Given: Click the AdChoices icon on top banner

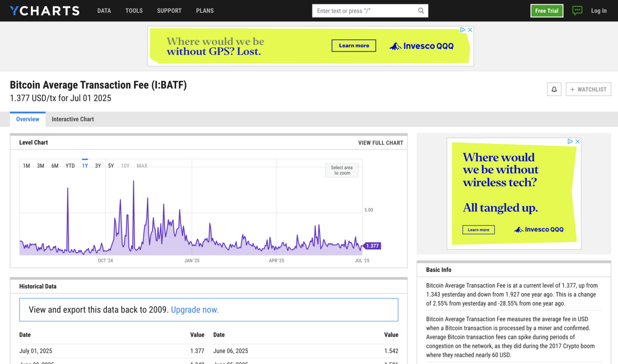Looking at the screenshot, I should (x=463, y=30).
